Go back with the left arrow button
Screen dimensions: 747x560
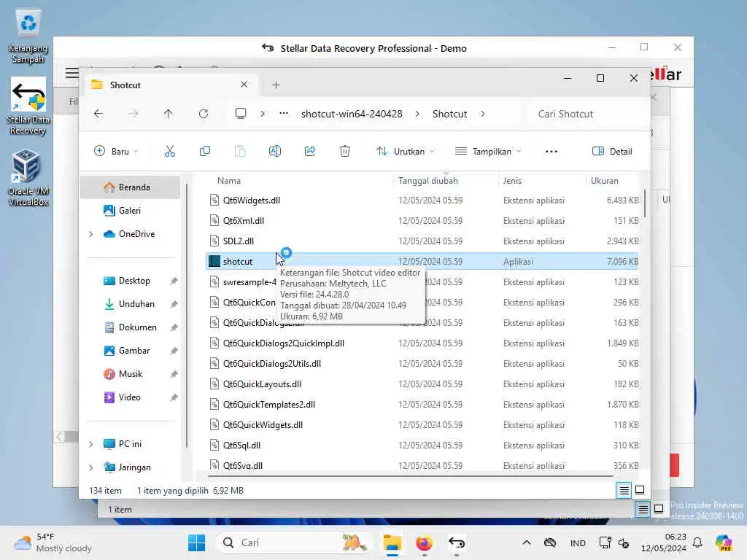(x=98, y=114)
